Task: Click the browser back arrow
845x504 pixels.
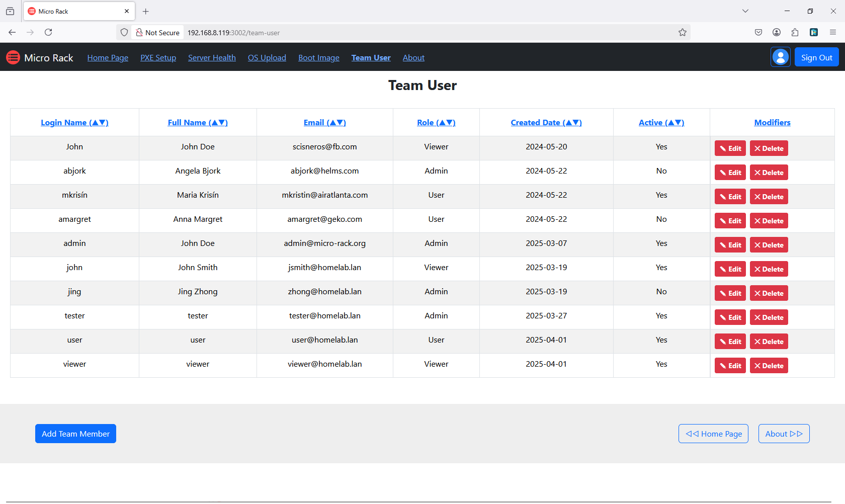Action: tap(12, 32)
